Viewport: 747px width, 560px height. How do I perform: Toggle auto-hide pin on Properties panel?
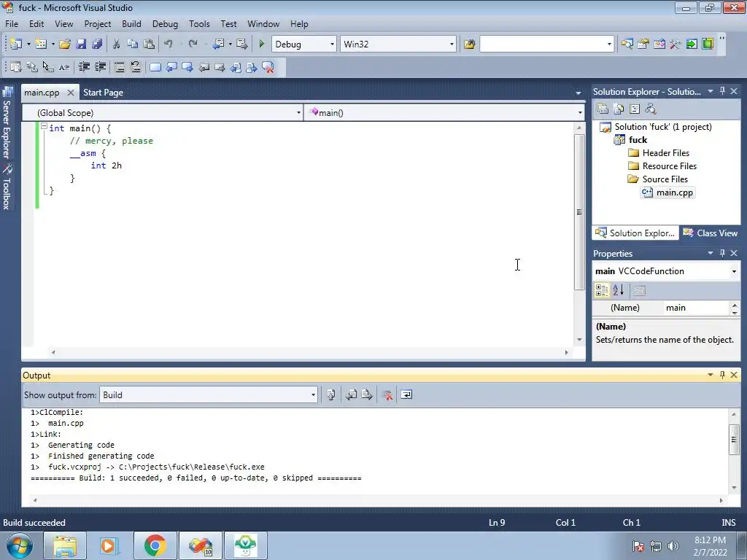pos(723,253)
